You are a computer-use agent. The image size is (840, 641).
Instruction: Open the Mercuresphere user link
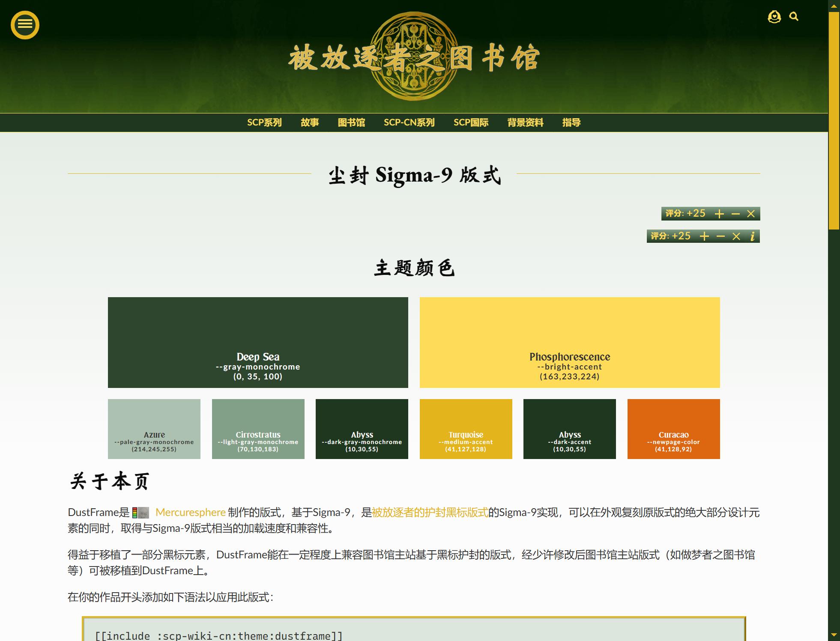[x=190, y=513]
